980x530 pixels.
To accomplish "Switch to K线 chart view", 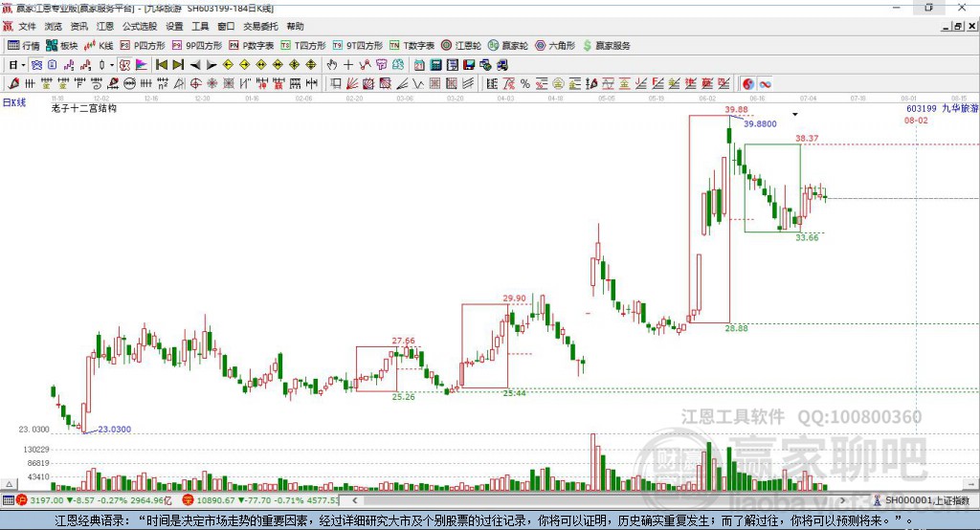I will pyautogui.click(x=99, y=46).
